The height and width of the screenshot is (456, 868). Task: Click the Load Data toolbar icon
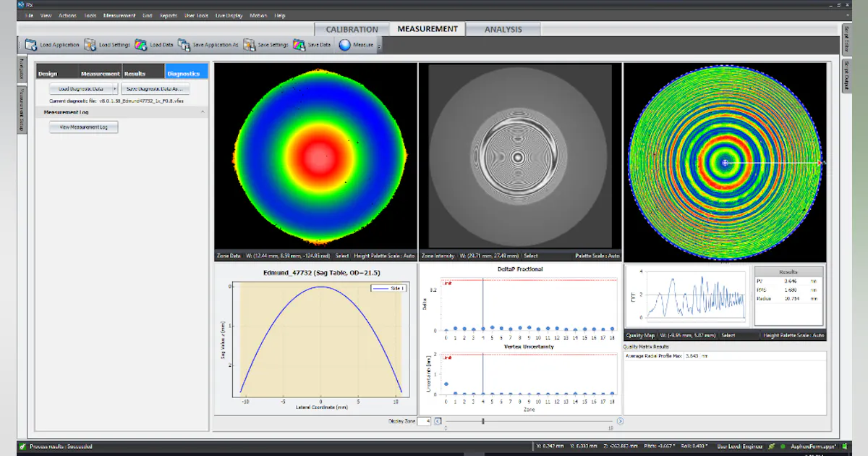(141, 45)
